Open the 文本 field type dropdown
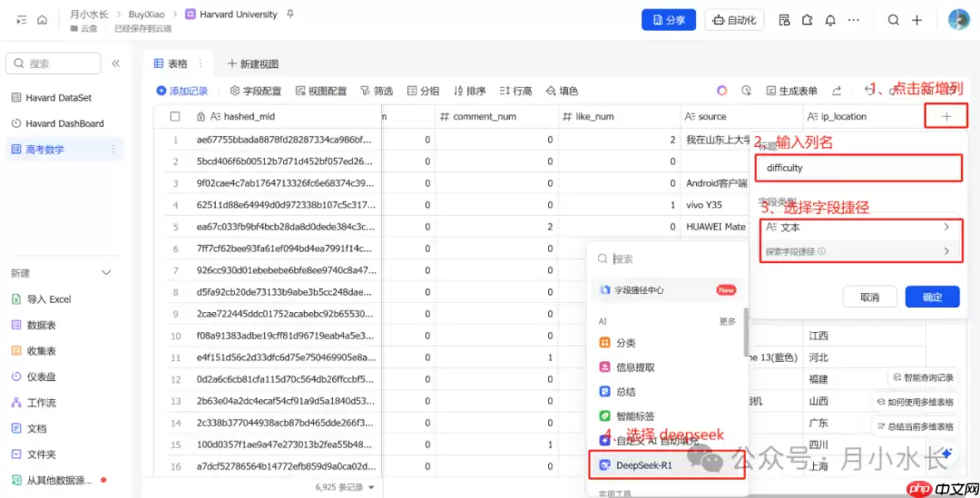The width and height of the screenshot is (980, 498). [x=858, y=228]
